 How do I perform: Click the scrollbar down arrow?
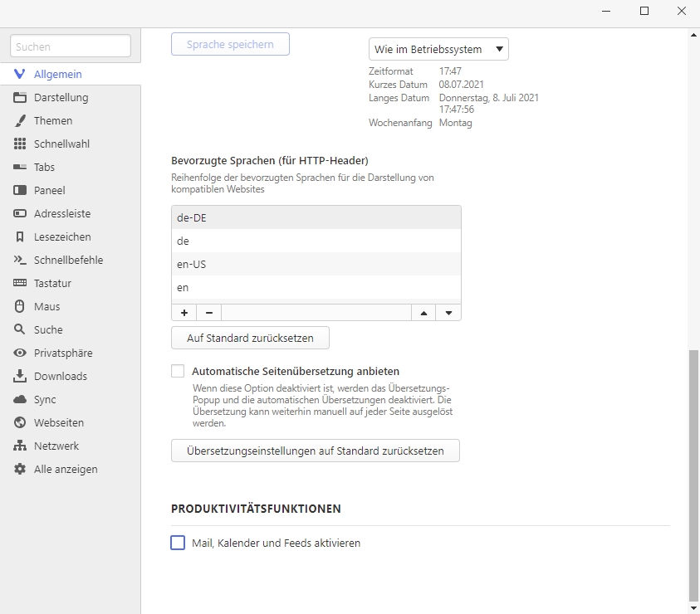tap(693, 607)
